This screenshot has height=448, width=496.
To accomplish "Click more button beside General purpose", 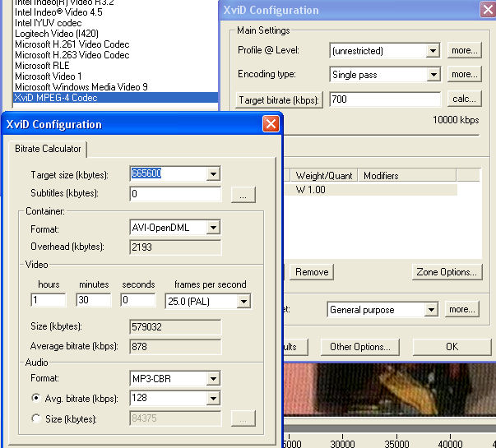I will click(x=462, y=309).
